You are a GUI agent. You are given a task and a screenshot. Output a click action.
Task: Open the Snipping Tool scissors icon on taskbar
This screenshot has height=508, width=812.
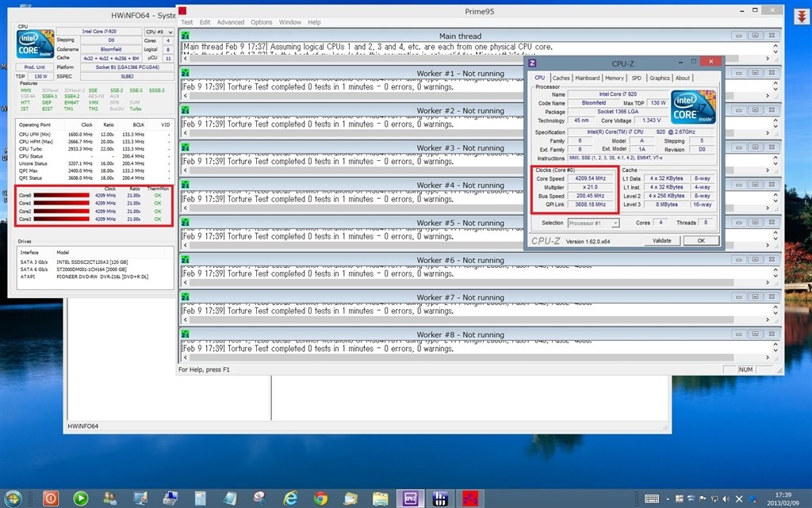(x=260, y=498)
